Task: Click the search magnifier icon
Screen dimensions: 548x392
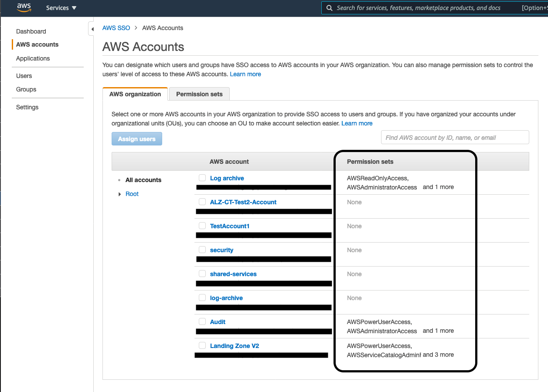Action: point(329,8)
